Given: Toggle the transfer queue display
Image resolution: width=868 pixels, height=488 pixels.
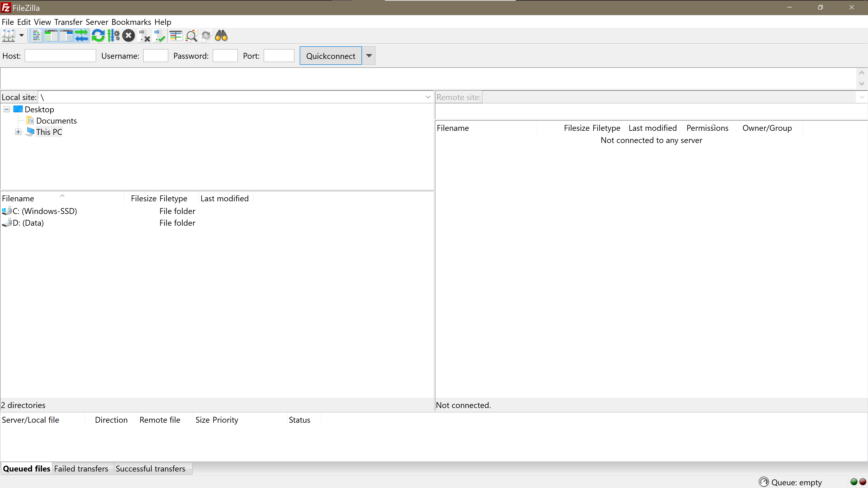Looking at the screenshot, I should 81,35.
